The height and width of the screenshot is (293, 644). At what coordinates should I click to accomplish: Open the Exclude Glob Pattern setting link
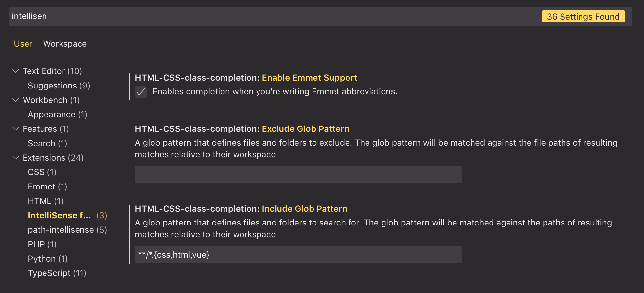point(305,129)
